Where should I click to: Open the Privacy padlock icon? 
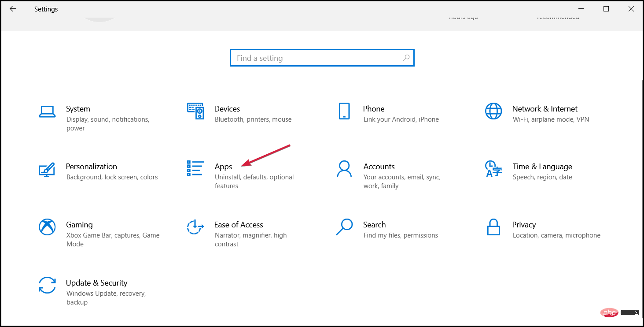tap(493, 227)
